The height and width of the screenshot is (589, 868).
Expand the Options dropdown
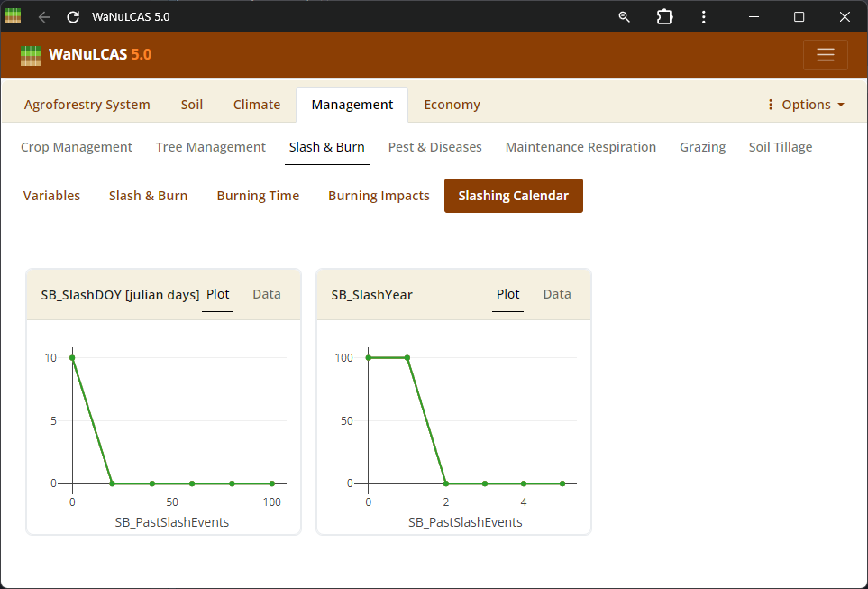click(805, 105)
